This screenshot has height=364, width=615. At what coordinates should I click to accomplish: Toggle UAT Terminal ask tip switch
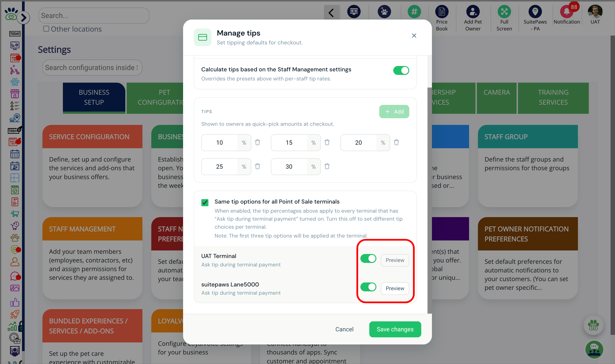coord(368,258)
